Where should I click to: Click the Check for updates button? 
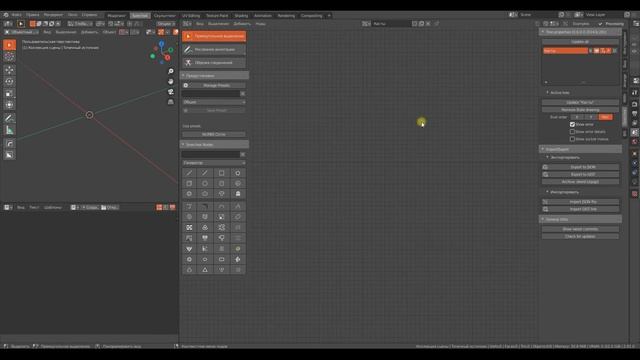(580, 237)
